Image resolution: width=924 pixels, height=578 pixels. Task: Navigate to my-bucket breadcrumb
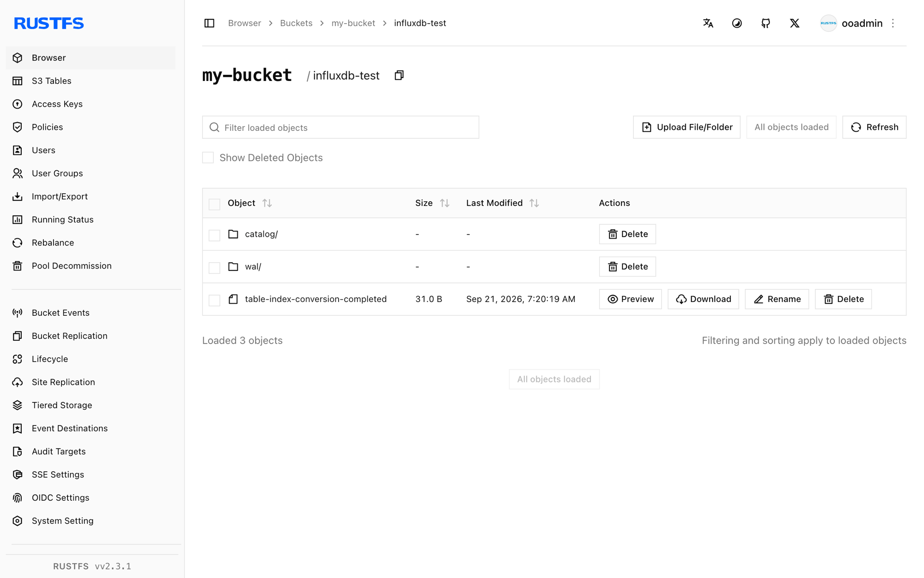pyautogui.click(x=353, y=23)
